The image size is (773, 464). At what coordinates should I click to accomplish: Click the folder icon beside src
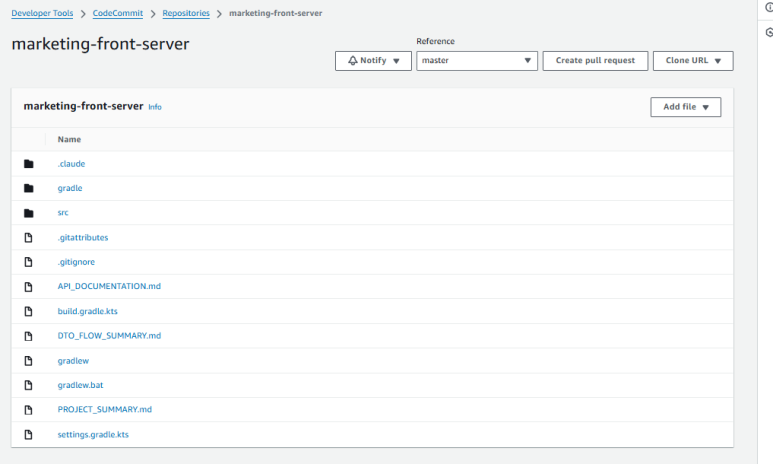[29, 213]
